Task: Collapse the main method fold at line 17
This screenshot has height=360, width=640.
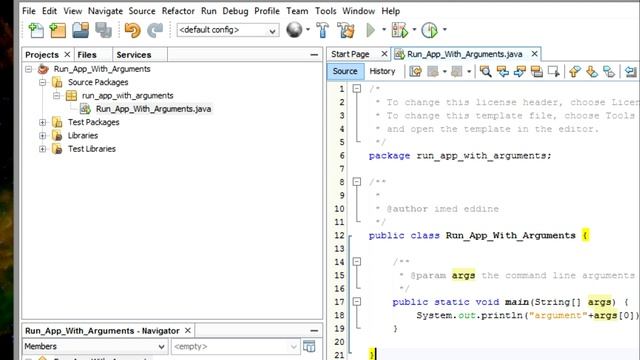Action: tap(357, 302)
